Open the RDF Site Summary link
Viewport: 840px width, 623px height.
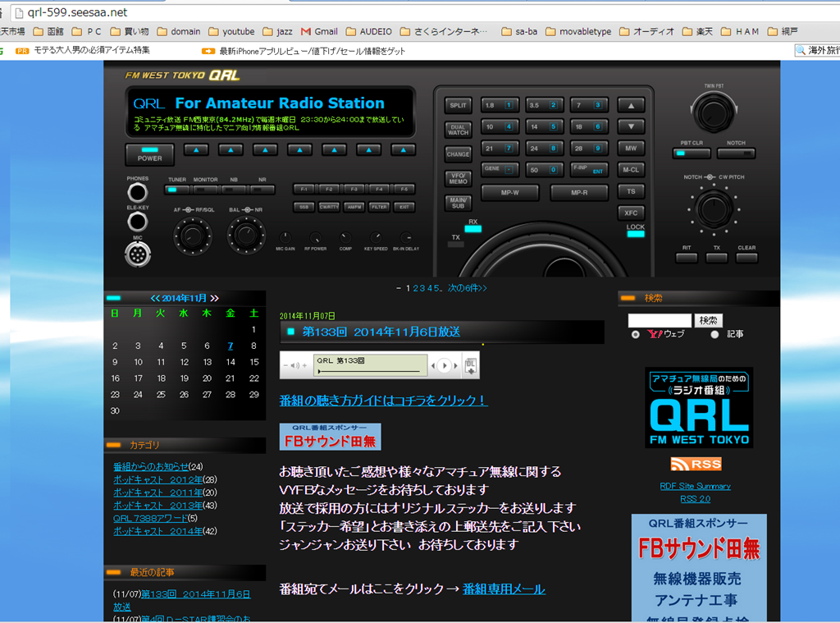click(696, 486)
